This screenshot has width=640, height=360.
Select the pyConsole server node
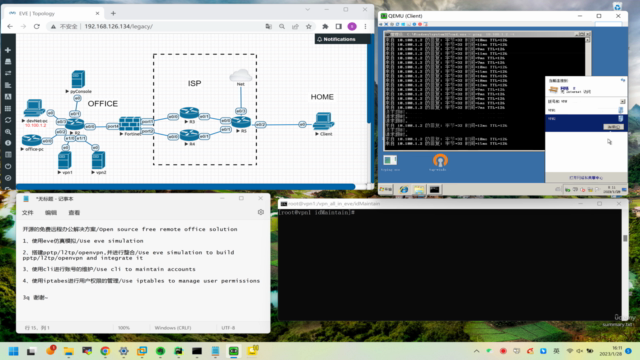(x=78, y=79)
